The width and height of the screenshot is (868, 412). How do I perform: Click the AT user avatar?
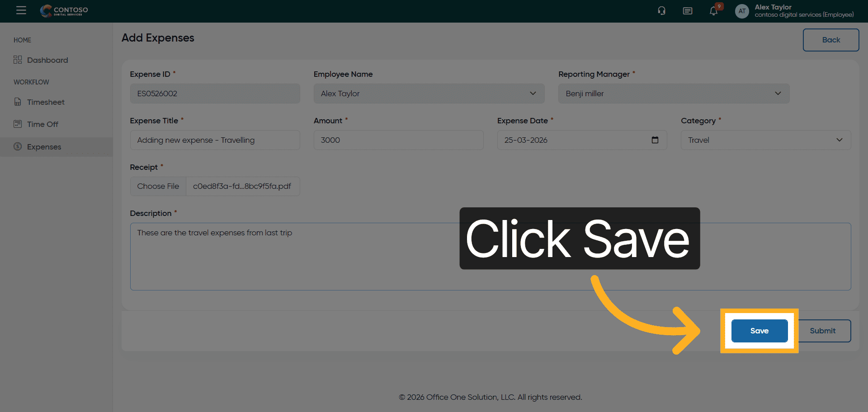click(x=742, y=11)
